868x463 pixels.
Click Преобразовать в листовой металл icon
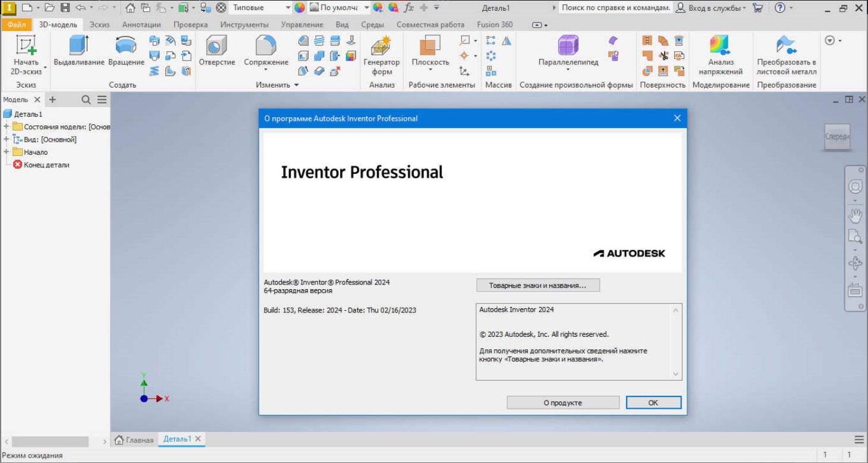click(x=786, y=46)
